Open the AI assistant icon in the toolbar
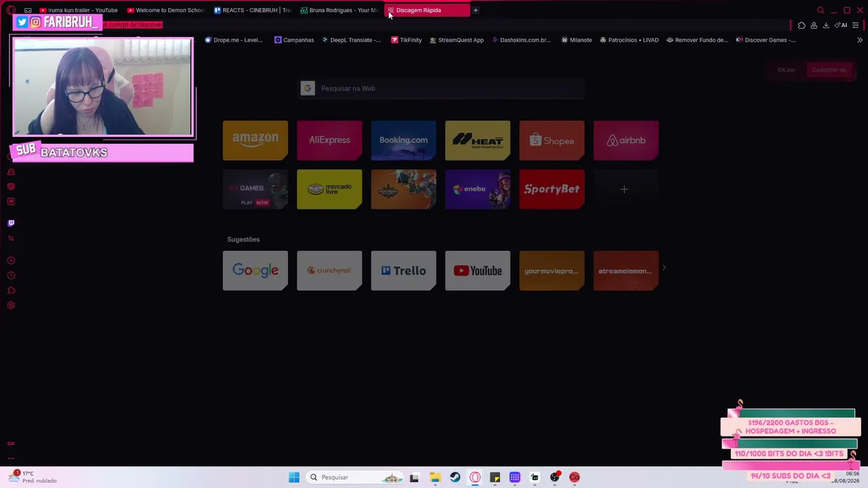Viewport: 868px width, 488px height. pyautogui.click(x=841, y=25)
